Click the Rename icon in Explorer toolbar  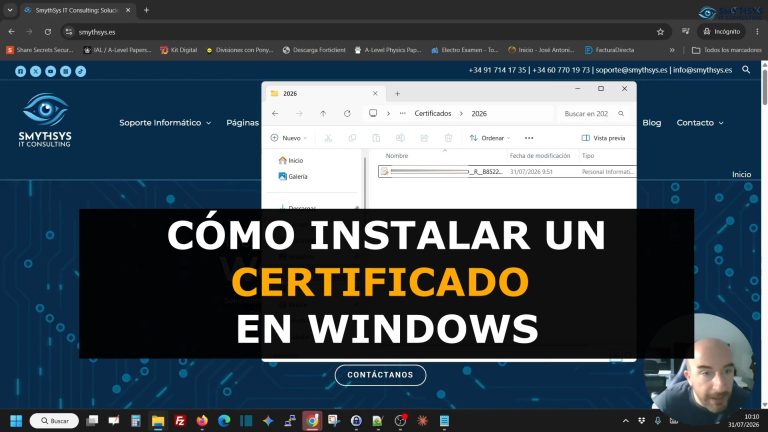400,138
